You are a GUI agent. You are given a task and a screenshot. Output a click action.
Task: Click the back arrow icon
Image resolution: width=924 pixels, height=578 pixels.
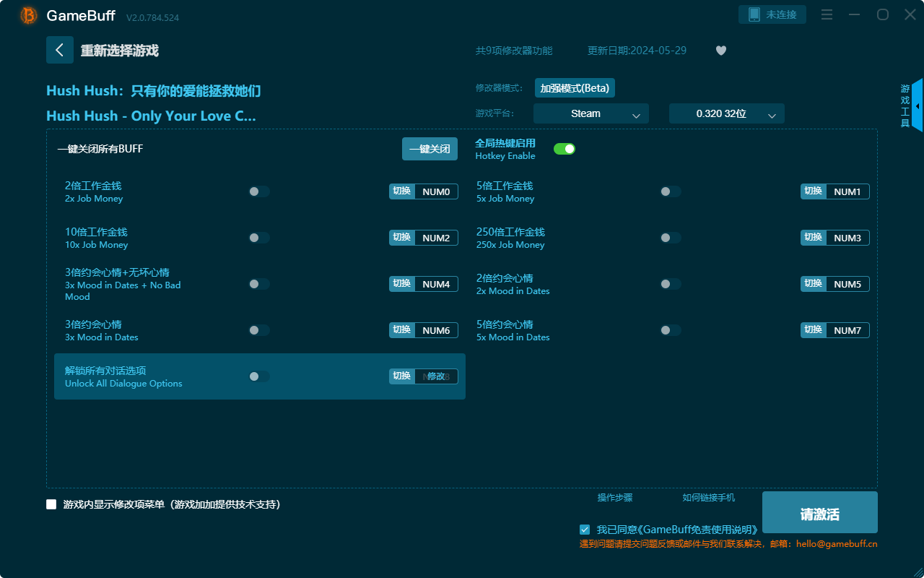(60, 50)
